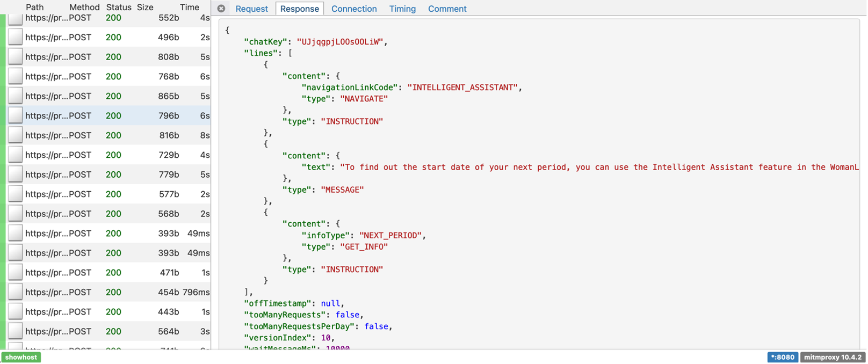Click the *:8080 listening port badge
This screenshot has height=364, width=868.
pyautogui.click(x=782, y=357)
